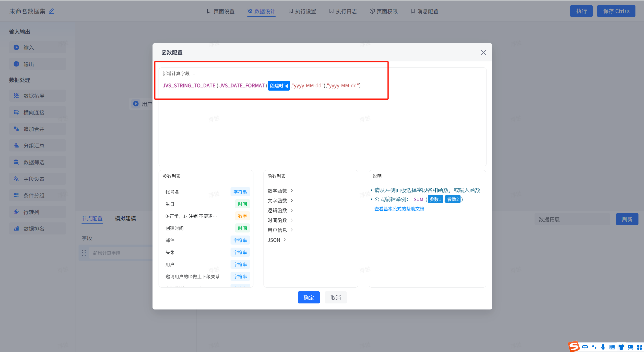Image resolution: width=644 pixels, height=352 pixels.
Task: Click the 创建时间 tag inside the formula
Action: click(279, 86)
